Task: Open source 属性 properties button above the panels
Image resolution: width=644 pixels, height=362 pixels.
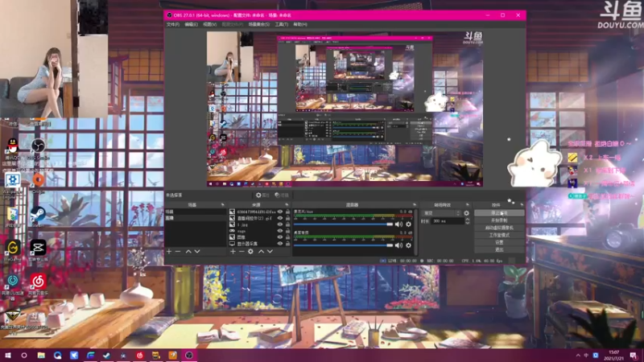Action: 263,195
